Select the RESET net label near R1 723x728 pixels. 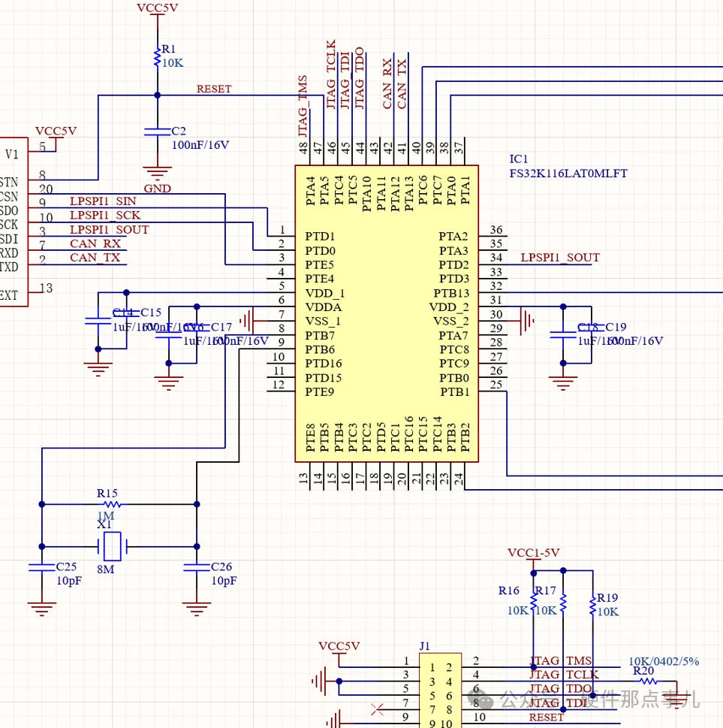pos(214,89)
